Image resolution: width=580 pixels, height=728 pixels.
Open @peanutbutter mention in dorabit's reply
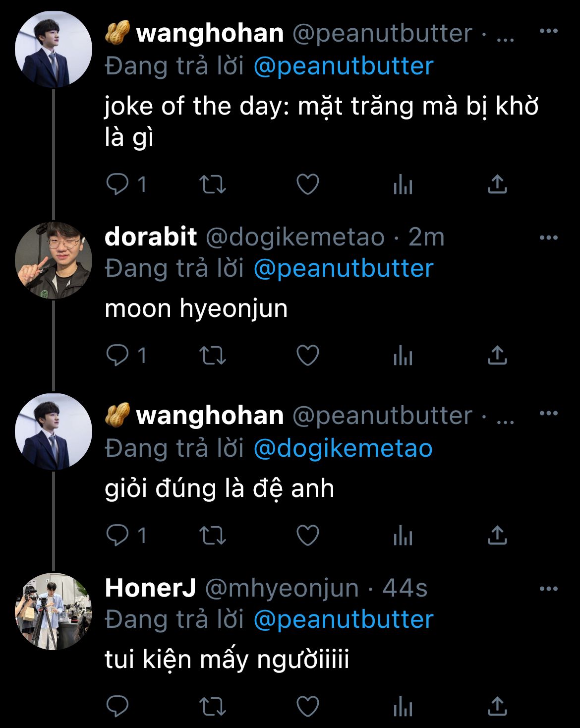344,268
